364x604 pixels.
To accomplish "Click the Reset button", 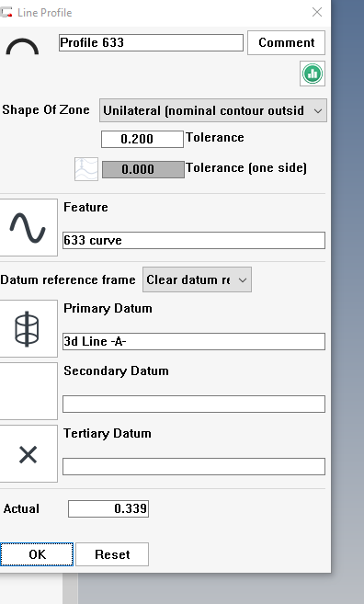I will pyautogui.click(x=112, y=554).
